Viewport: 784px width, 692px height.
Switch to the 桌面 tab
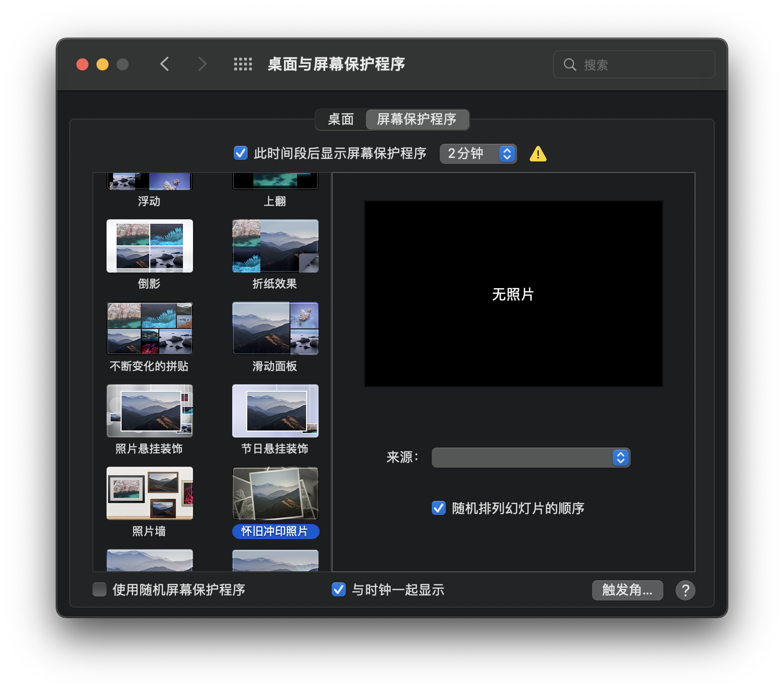(x=341, y=119)
